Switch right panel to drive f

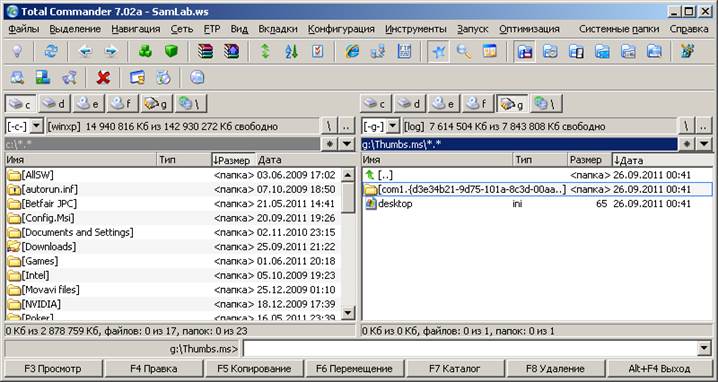[x=478, y=104]
